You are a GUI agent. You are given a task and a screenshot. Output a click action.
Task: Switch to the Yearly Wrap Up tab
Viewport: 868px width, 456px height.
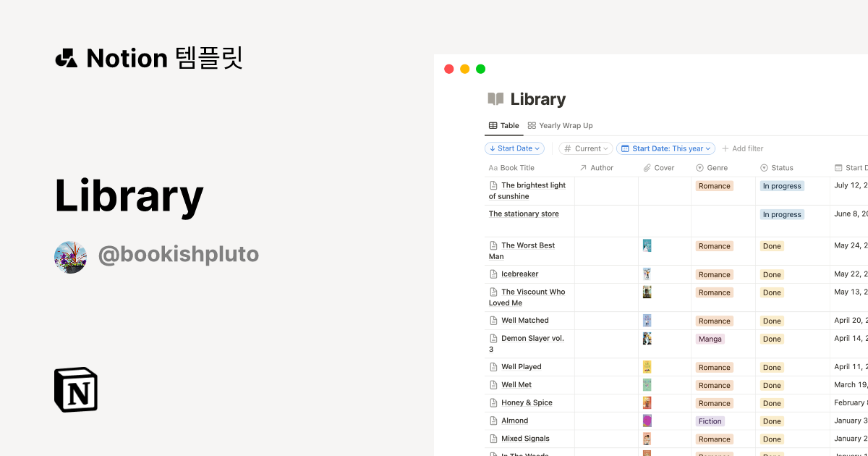[566, 124]
